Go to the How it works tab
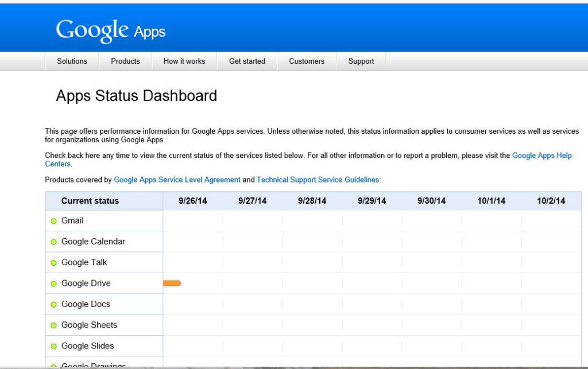This screenshot has height=369, width=588. (184, 61)
